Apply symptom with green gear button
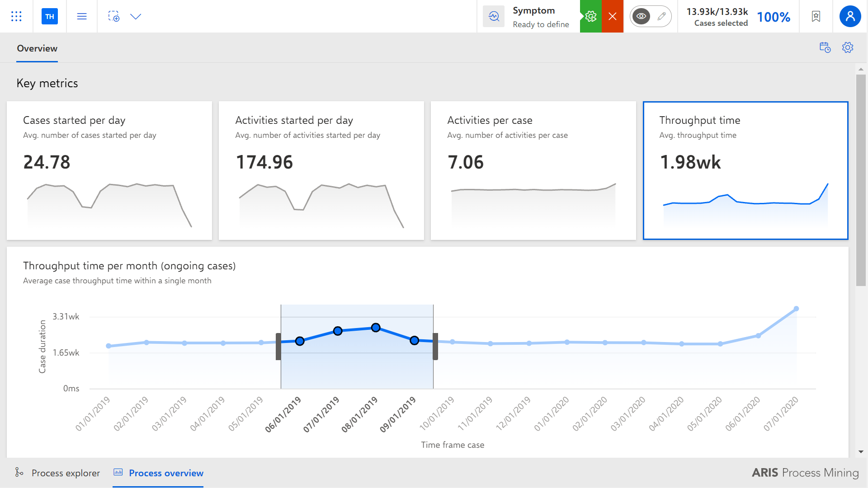This screenshot has height=488, width=868. [x=591, y=16]
